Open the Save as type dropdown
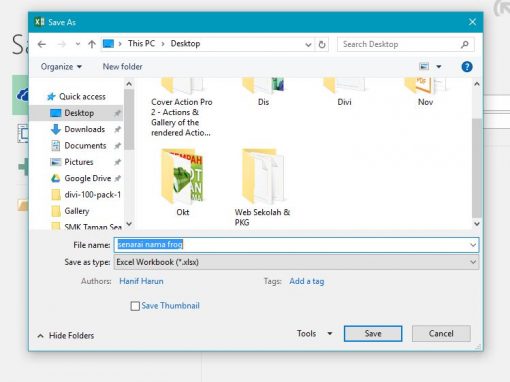510x382 pixels. 296,262
